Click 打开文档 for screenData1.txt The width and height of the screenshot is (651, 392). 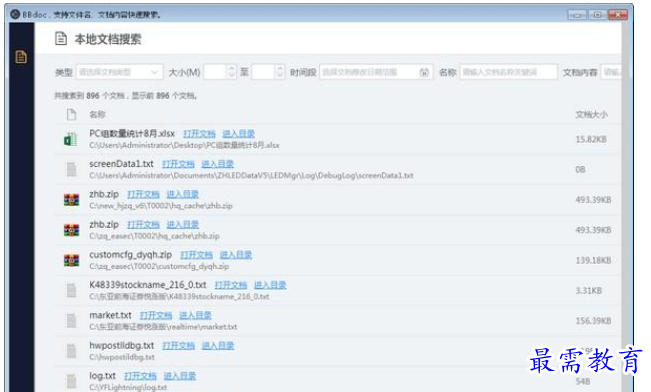tap(178, 164)
